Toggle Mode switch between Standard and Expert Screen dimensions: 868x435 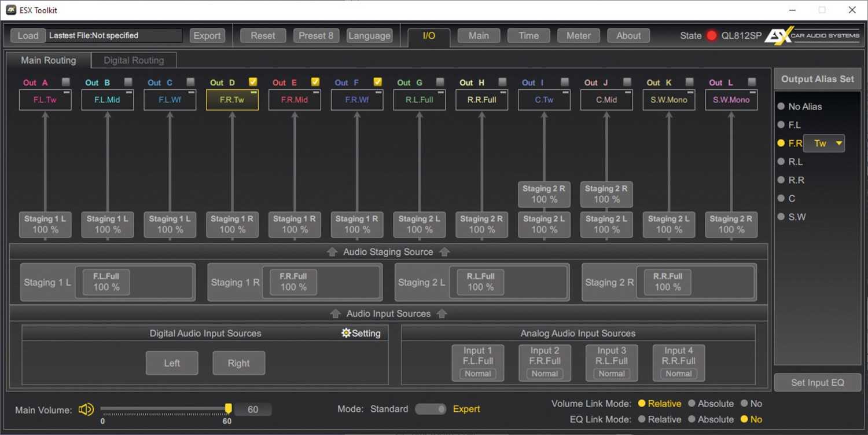[x=431, y=409]
